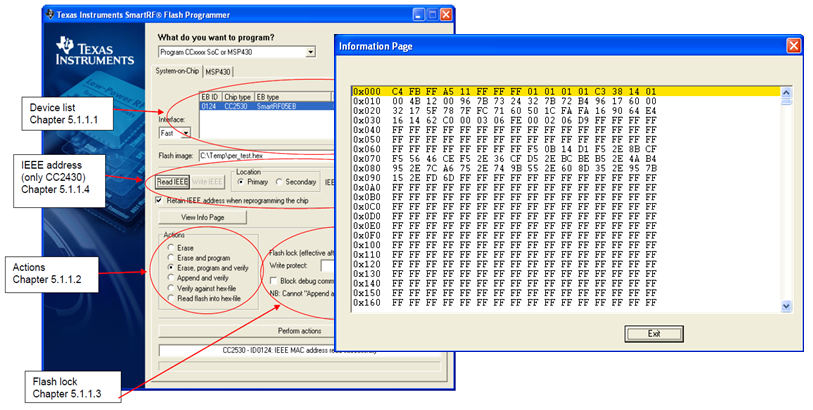813x410 pixels.
Task: Click the Flash image path field
Action: click(x=265, y=155)
